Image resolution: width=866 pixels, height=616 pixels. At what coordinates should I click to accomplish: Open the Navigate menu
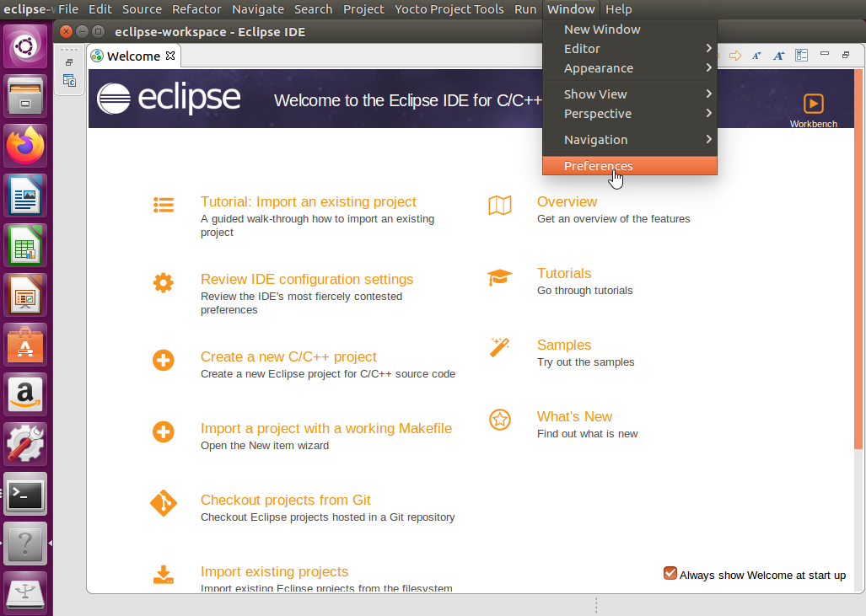click(257, 9)
